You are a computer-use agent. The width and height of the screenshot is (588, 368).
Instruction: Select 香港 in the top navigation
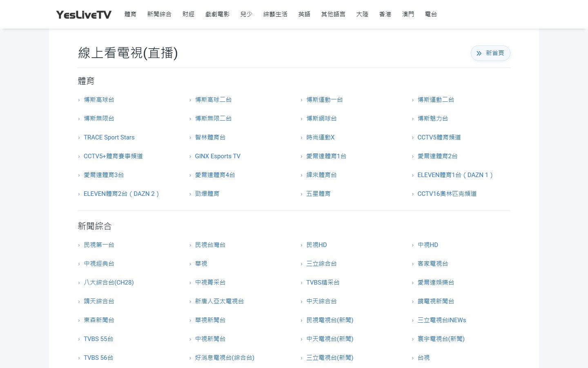[385, 14]
